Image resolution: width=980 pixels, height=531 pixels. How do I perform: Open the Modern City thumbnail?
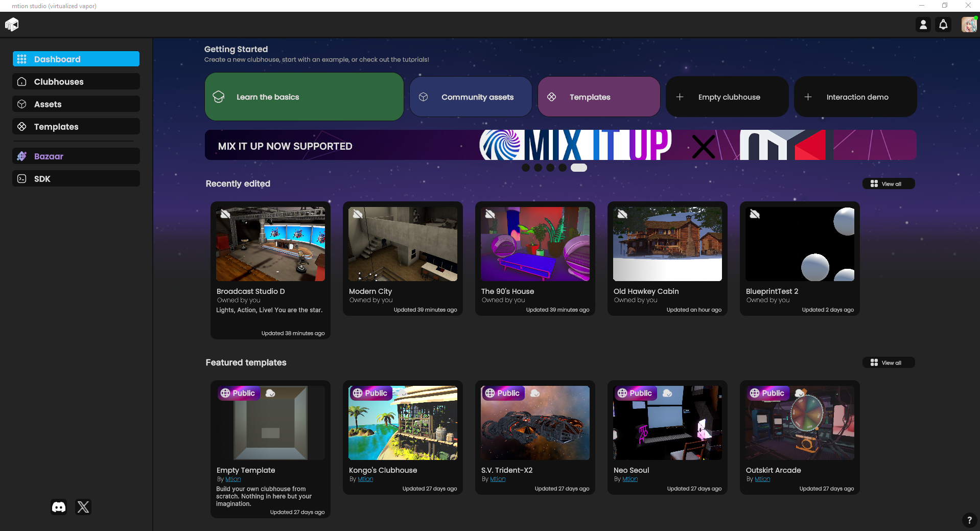coord(403,244)
